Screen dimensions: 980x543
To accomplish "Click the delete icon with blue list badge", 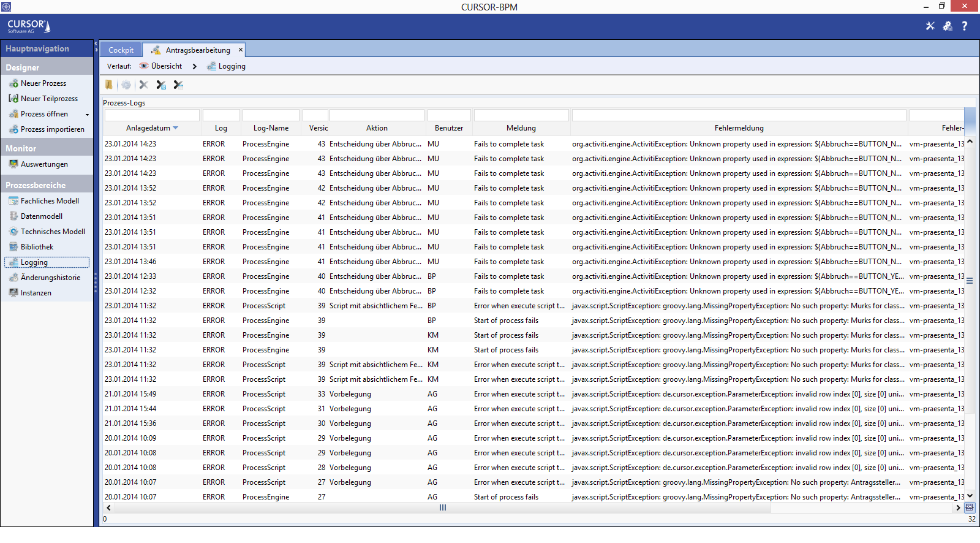I will 161,85.
